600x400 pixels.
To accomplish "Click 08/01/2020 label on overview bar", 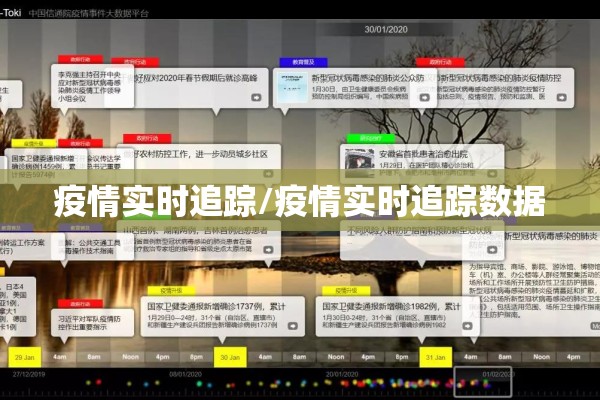I will pos(185,374).
